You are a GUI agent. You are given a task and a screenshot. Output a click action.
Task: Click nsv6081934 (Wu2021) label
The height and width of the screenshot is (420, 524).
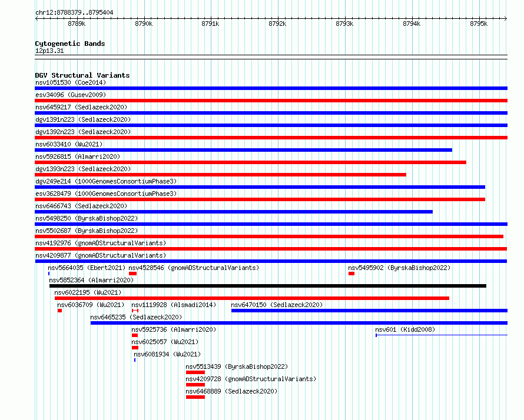click(167, 354)
